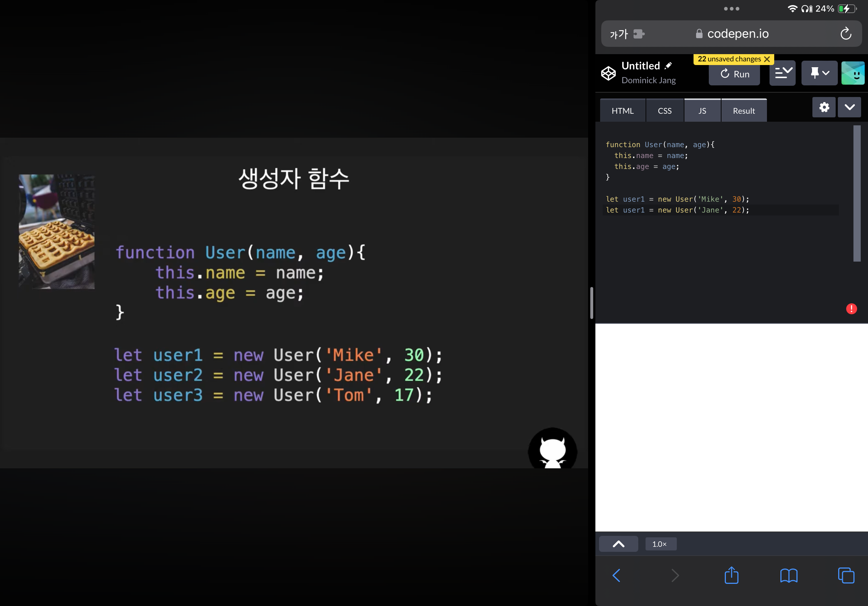Click the CodePen logo icon
Screen dimensions: 868x606
[x=608, y=73]
